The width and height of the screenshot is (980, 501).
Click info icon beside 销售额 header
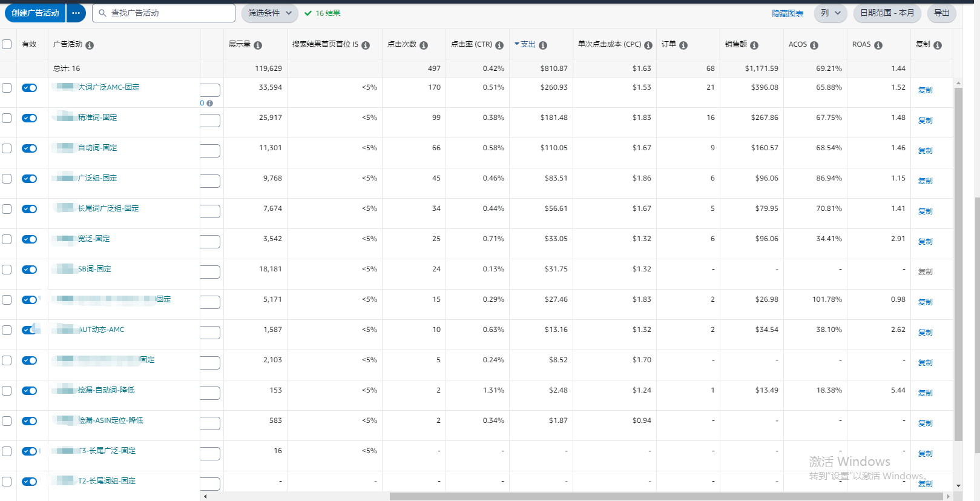(x=754, y=45)
